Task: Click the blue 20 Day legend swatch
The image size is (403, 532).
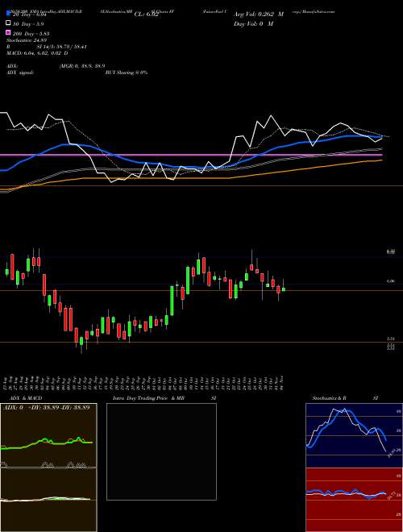Action: [x=8, y=15]
